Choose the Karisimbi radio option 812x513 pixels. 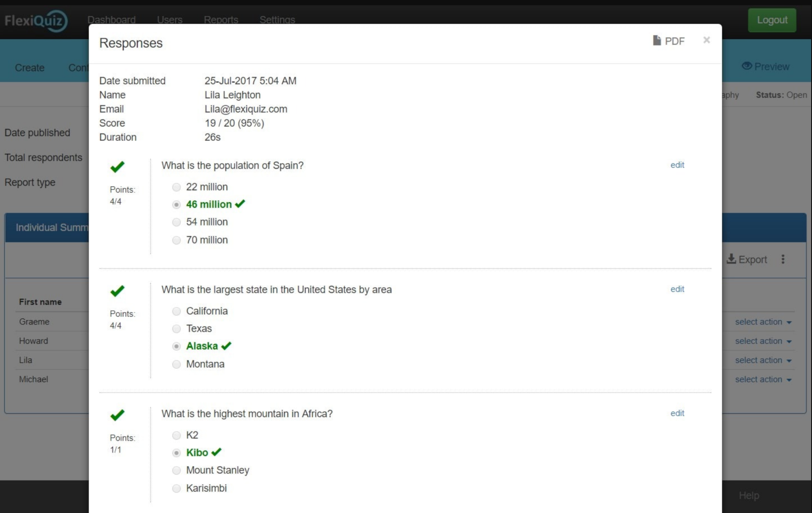pyautogui.click(x=176, y=488)
